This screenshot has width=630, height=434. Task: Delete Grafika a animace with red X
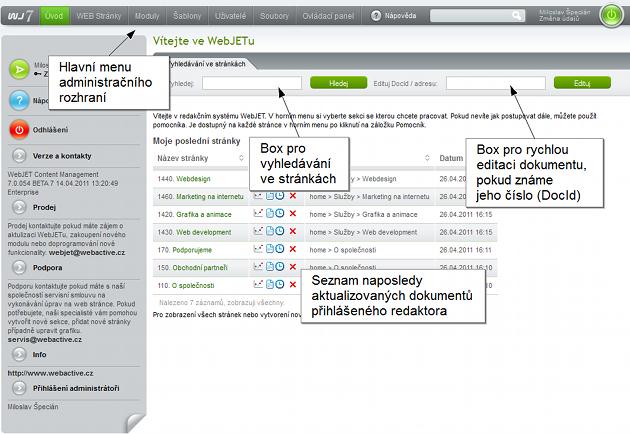[x=293, y=213]
